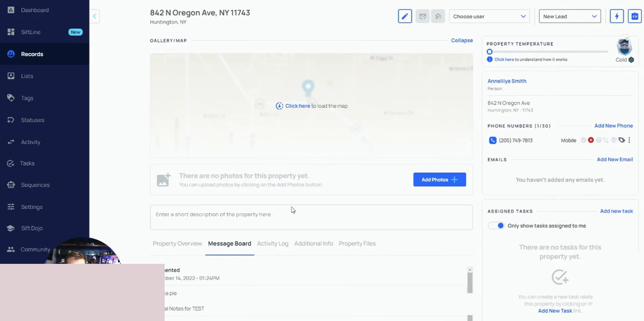
Task: Click the Property Temperature slider handle
Action: click(x=490, y=52)
